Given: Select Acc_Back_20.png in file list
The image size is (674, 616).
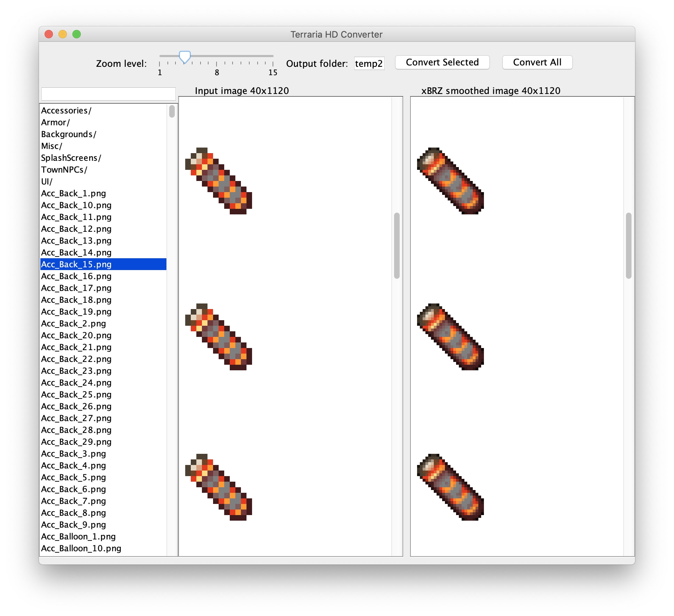Looking at the screenshot, I should 103,335.
